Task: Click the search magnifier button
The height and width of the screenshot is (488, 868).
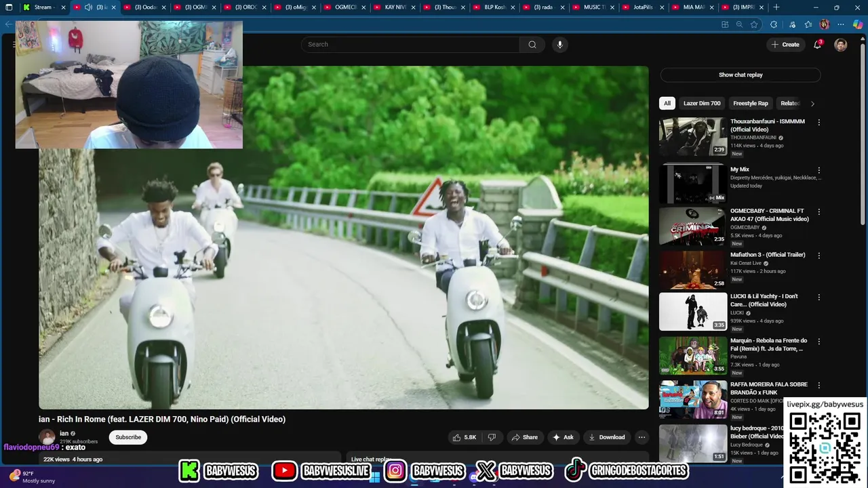Action: [x=532, y=45]
